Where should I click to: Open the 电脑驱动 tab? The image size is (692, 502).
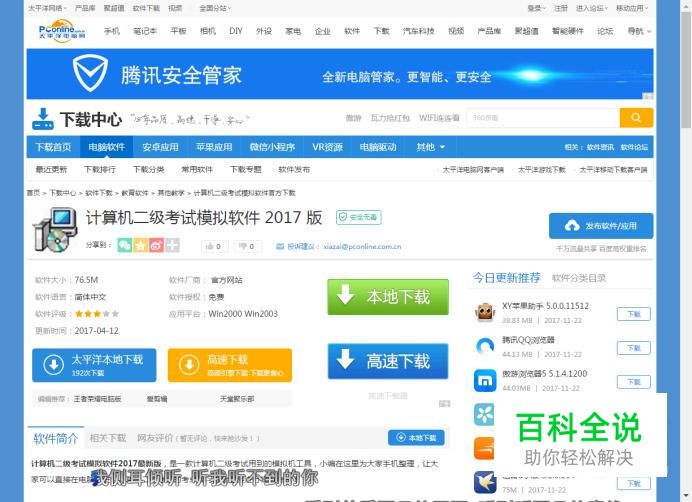point(378,147)
